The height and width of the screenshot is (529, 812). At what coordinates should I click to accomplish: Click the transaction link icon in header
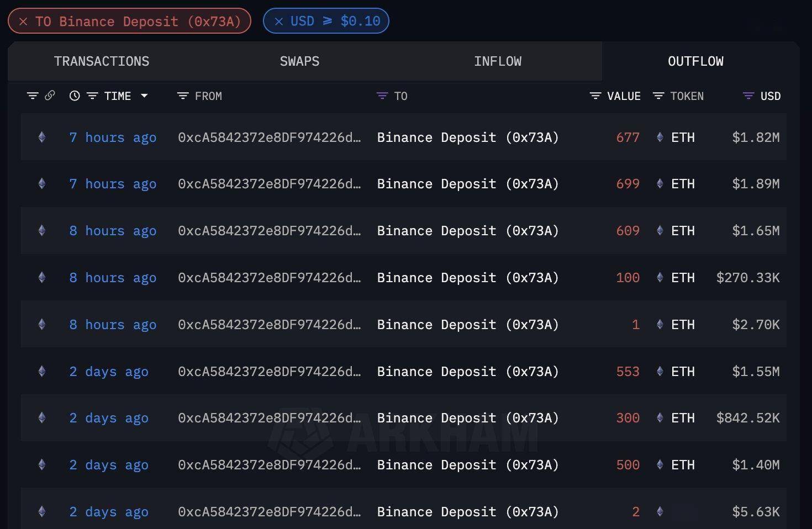click(50, 96)
